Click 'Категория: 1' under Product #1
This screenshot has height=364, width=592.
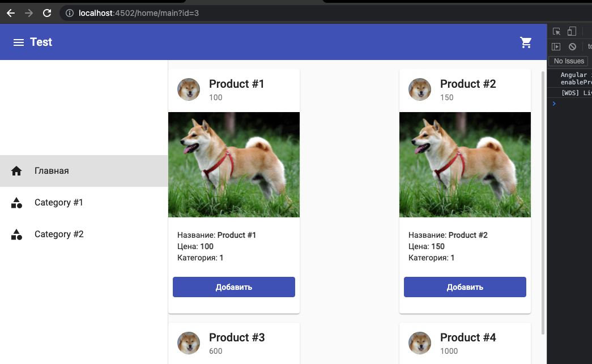point(200,258)
